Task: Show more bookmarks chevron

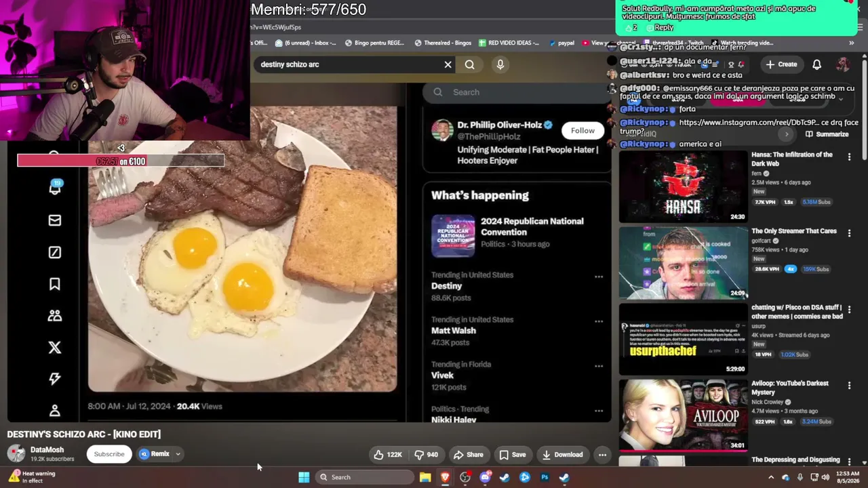Action: 852,43
